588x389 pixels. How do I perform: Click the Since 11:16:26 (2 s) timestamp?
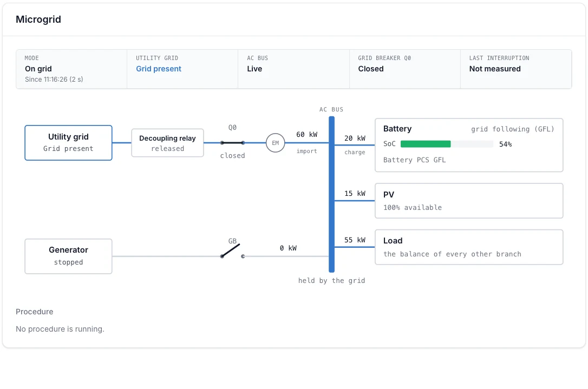[54, 80]
